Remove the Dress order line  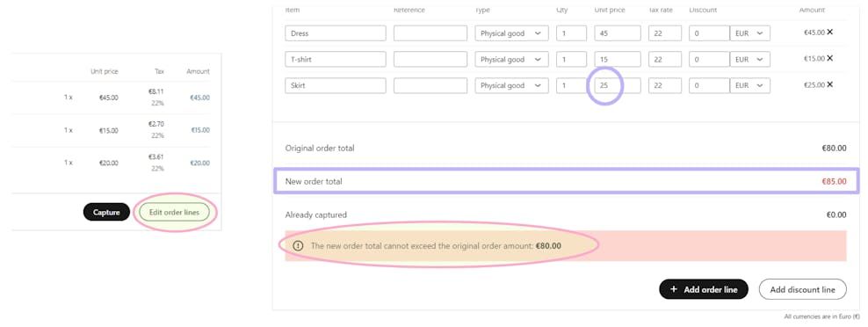coord(829,33)
